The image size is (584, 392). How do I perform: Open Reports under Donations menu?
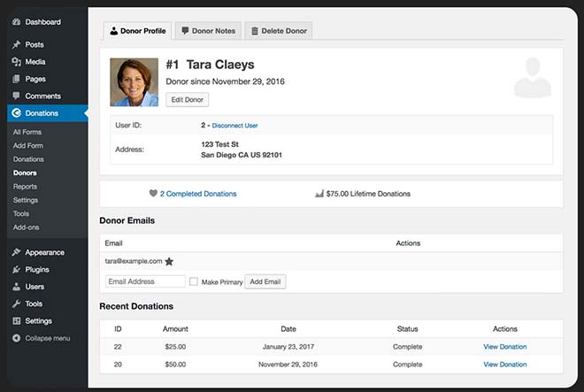pyautogui.click(x=25, y=187)
